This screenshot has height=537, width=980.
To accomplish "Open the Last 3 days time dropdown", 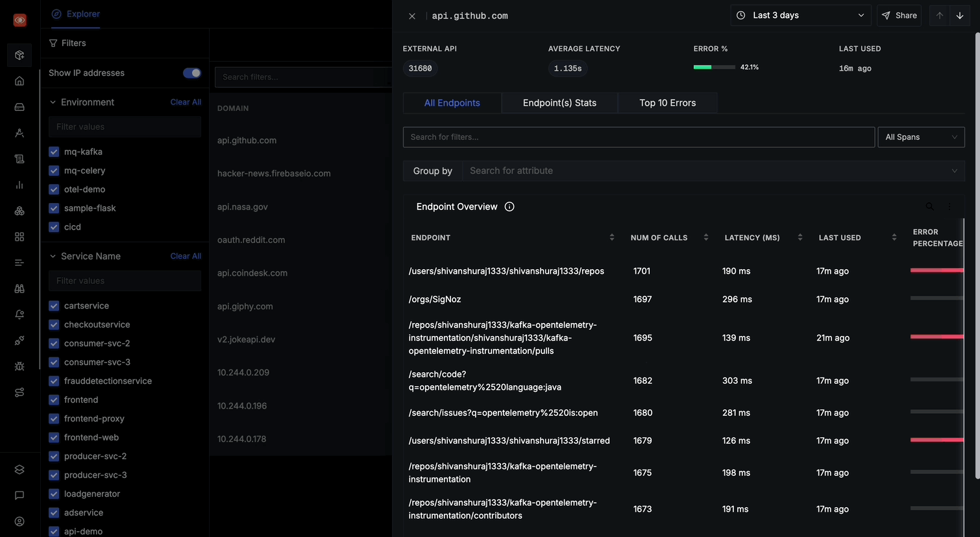I will click(x=802, y=16).
